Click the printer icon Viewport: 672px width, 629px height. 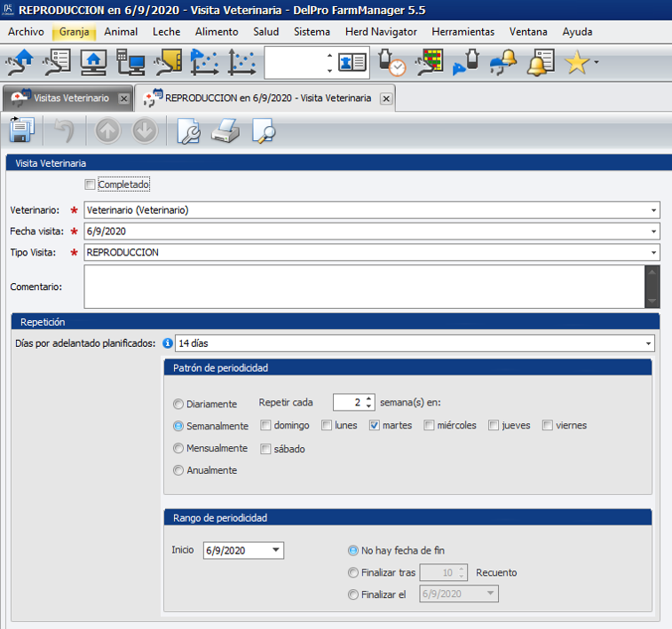(225, 131)
